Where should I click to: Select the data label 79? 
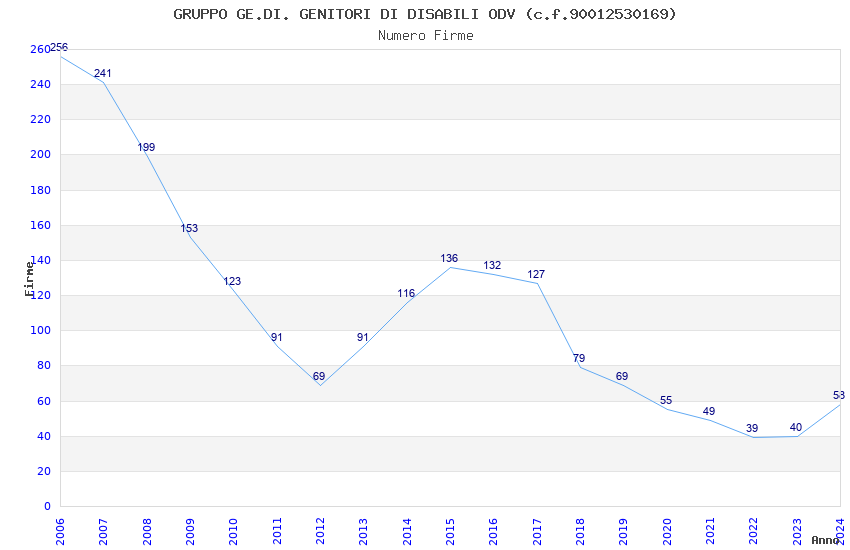click(579, 358)
